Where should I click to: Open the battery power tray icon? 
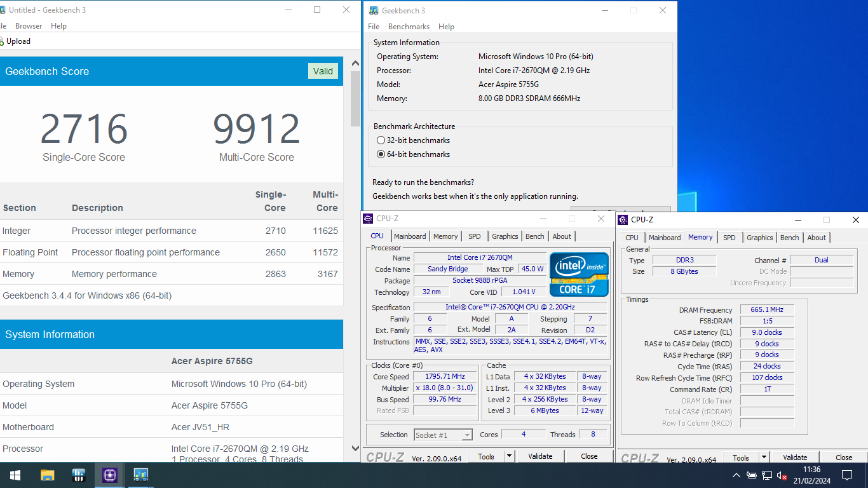(x=752, y=475)
